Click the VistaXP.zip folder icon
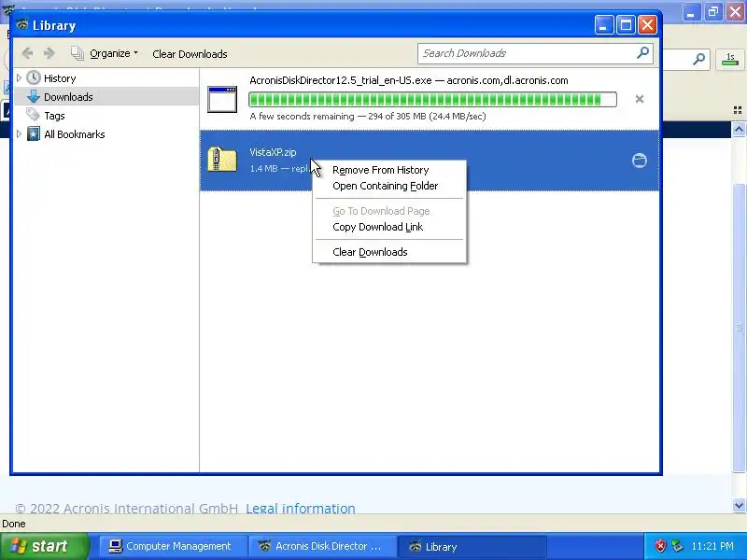 tap(222, 160)
